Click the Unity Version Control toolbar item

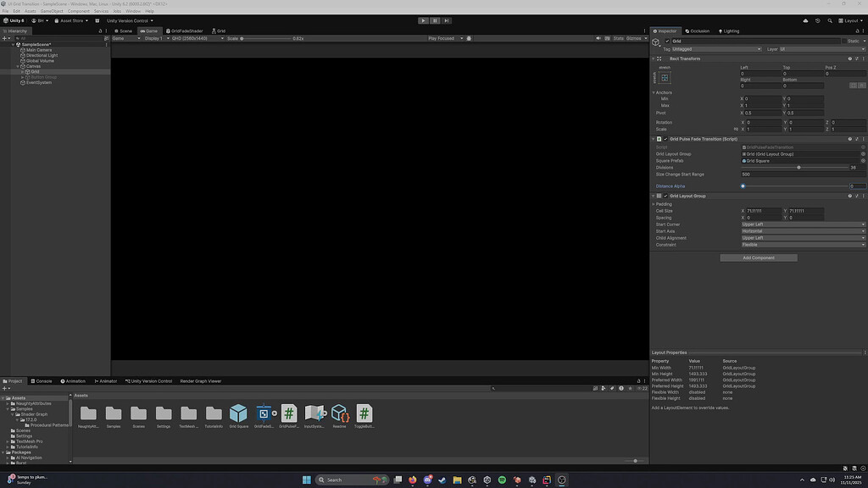128,20
